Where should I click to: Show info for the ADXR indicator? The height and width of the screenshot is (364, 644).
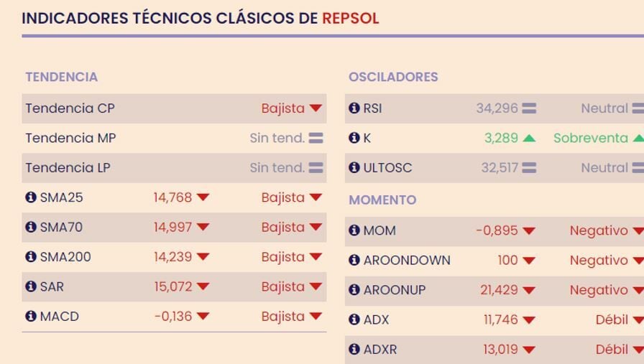click(354, 350)
